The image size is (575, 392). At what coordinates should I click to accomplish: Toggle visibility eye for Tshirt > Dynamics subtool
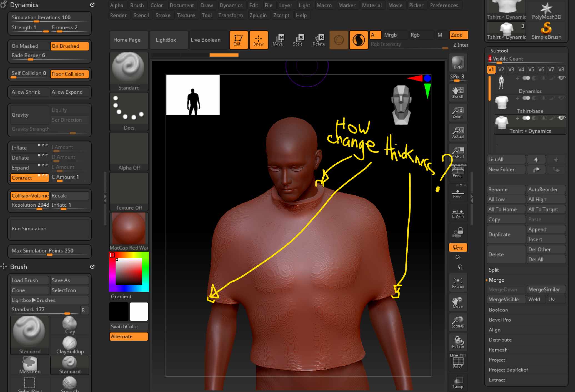(561, 118)
